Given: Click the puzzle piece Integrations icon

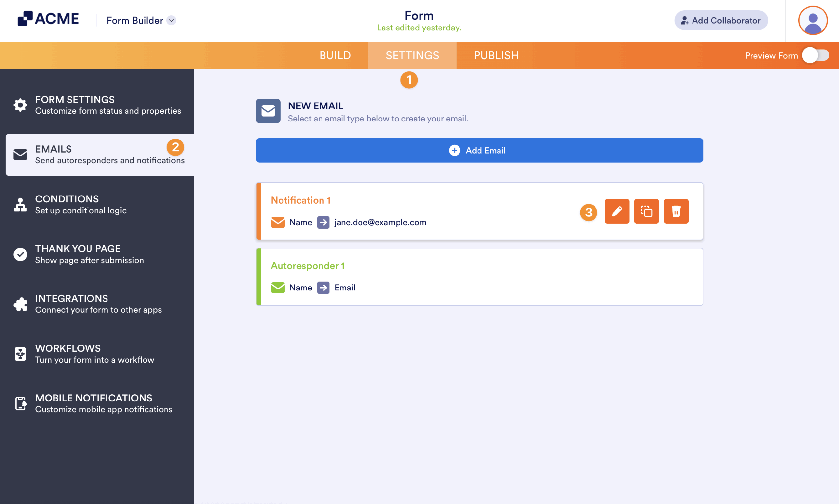Looking at the screenshot, I should (x=20, y=304).
